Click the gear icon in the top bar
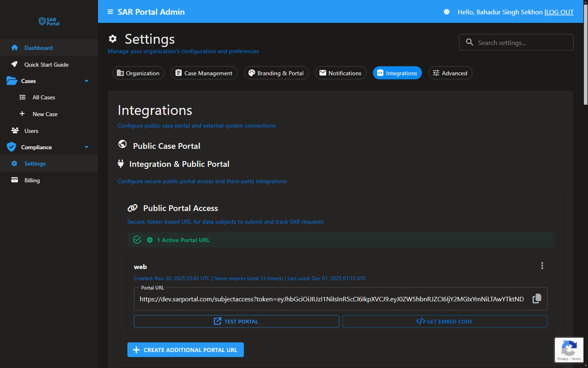Viewport: 588px width, 368px height. tap(446, 12)
